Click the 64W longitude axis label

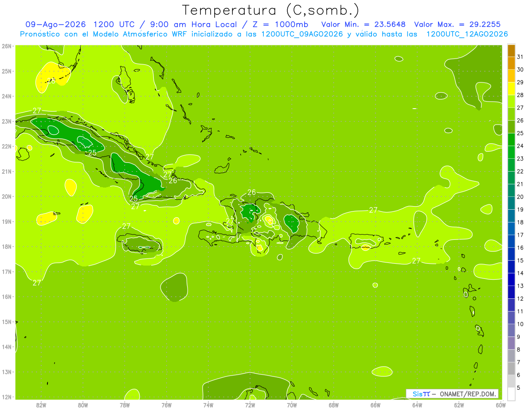(x=417, y=405)
